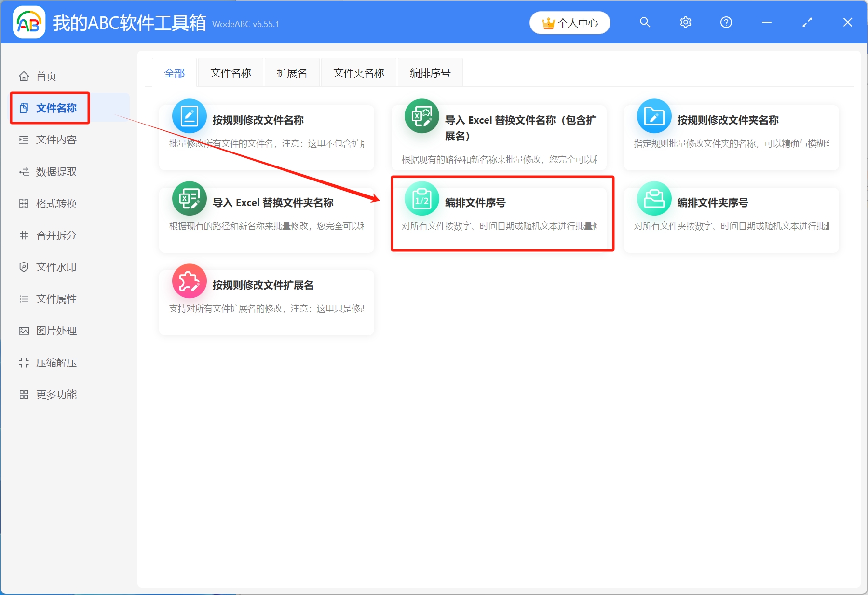The width and height of the screenshot is (868, 595).
Task: Go to 首页 in the sidebar
Action: [46, 76]
